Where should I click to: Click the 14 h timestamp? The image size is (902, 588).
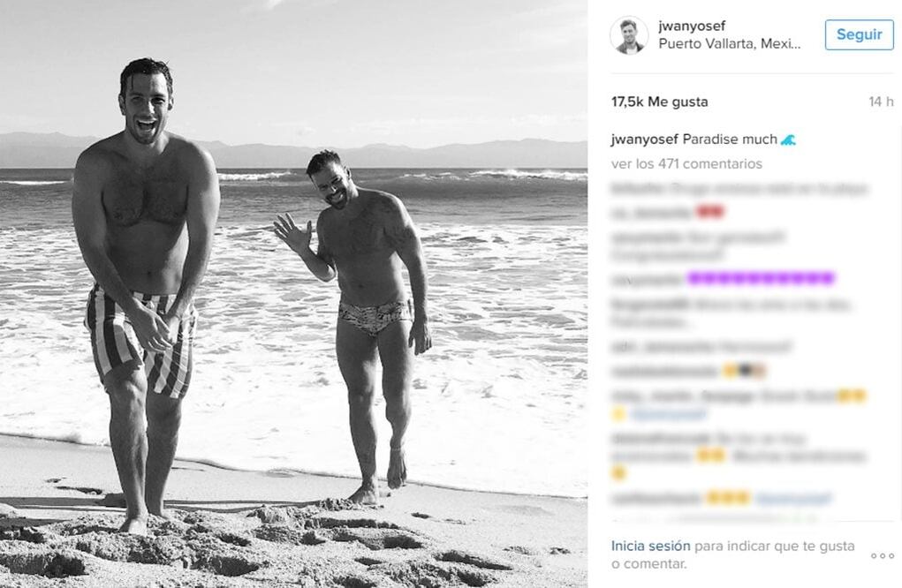[881, 102]
